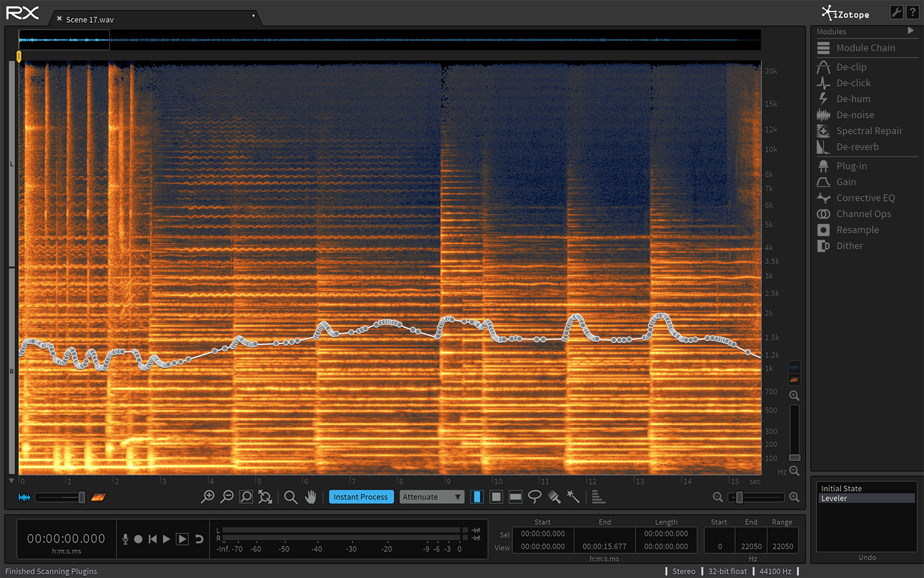The width and height of the screenshot is (924, 578).
Task: Switch to the Scene 17.wav tab
Action: coord(90,20)
